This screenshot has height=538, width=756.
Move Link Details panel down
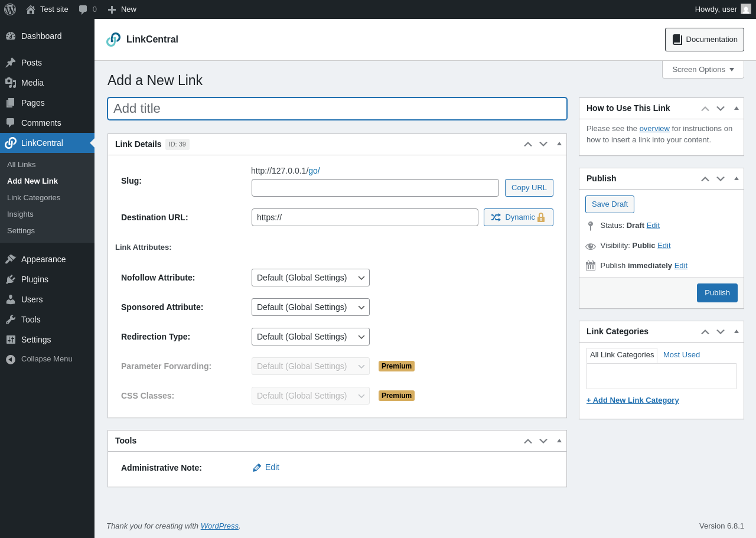(543, 144)
